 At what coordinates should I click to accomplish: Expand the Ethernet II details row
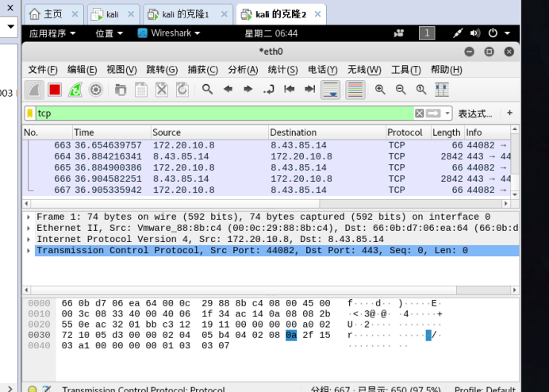(29, 228)
